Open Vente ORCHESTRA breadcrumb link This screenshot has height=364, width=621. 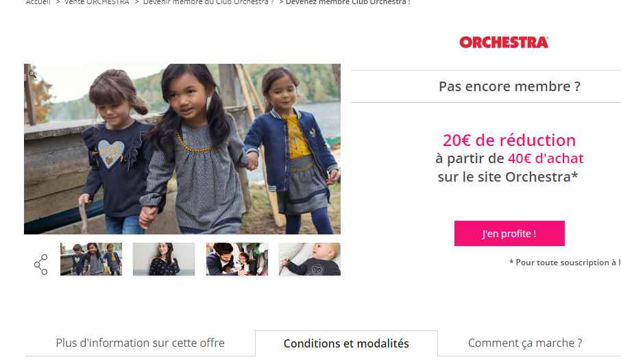click(x=97, y=2)
